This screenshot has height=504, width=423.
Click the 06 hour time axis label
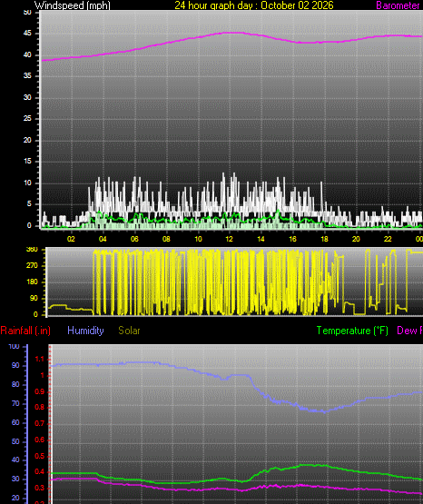(x=134, y=239)
